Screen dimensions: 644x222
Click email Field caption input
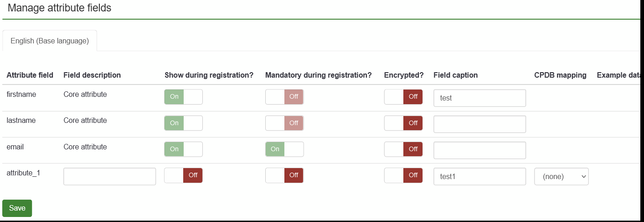click(479, 150)
